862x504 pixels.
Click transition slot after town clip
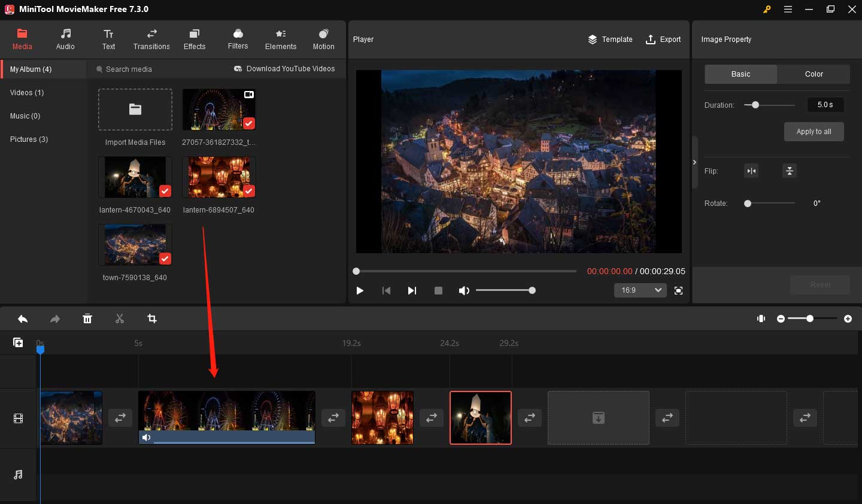120,418
